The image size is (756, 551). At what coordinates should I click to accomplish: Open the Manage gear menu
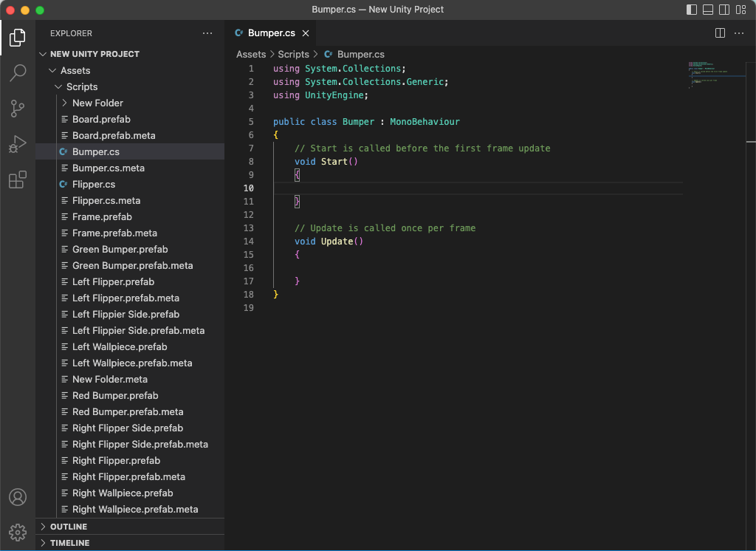coord(18,532)
